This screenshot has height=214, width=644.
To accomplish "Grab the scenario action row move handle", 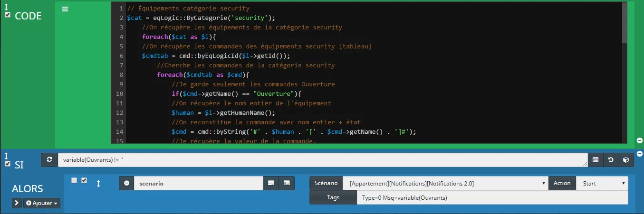I will (99, 183).
